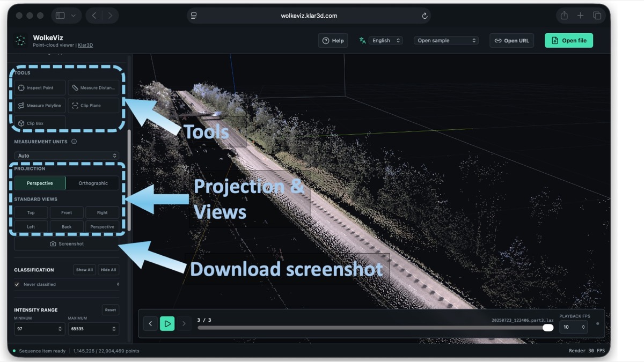Viewport: 644px width, 362px height.
Task: Click the 1,145,226 / 22,904,469 points text
Action: [x=106, y=351]
